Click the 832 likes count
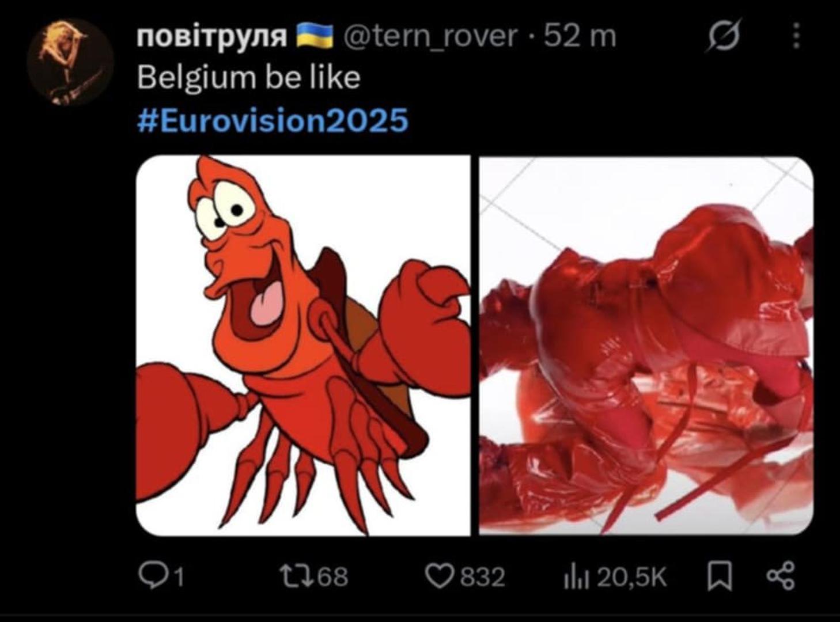The height and width of the screenshot is (622, 840). (x=483, y=576)
